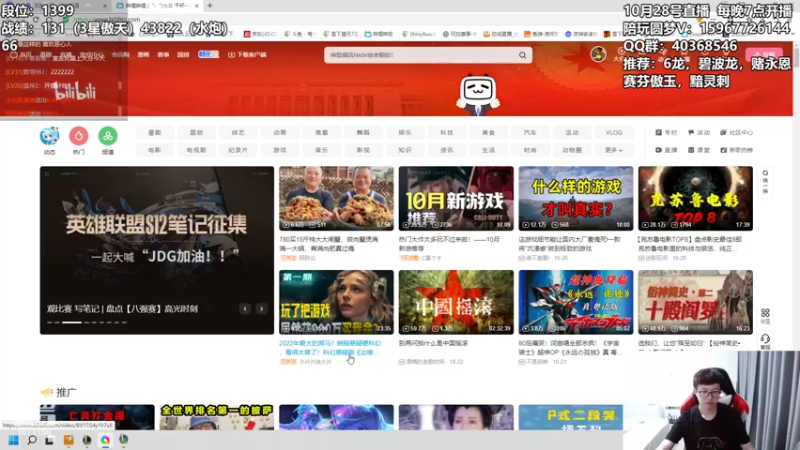
Task: Click the orange app icon in taskbar
Action: pos(68,440)
